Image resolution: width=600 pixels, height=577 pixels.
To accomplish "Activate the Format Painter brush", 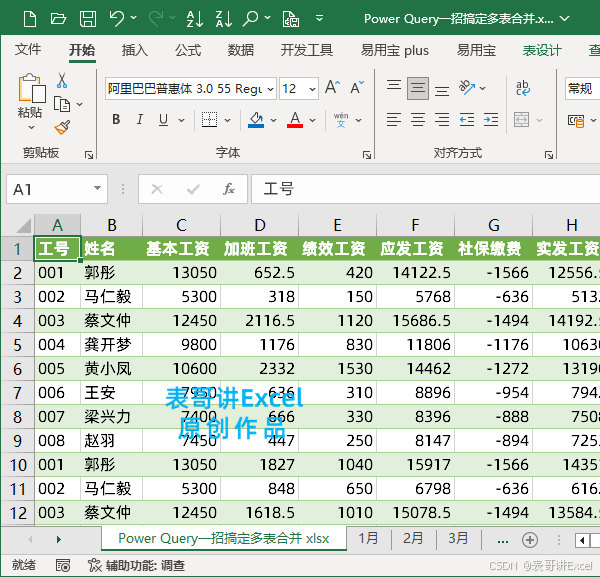I will tap(62, 127).
